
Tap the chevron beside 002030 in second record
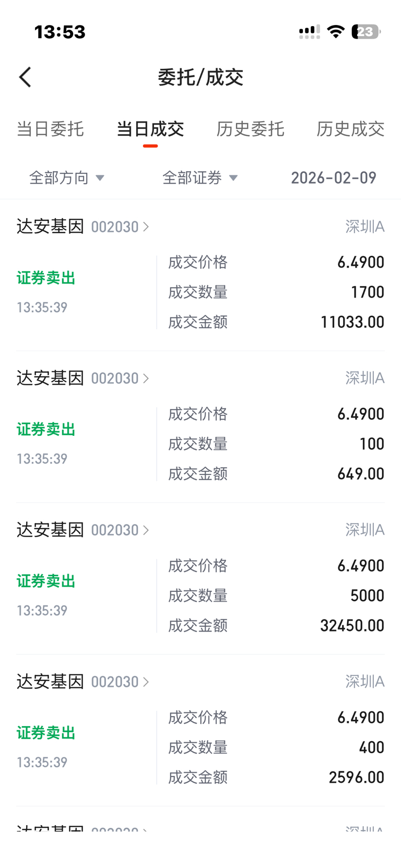tap(146, 378)
